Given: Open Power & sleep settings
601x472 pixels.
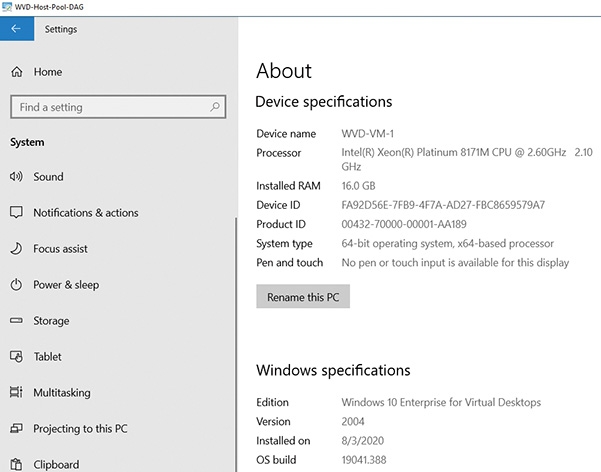Looking at the screenshot, I should click(x=66, y=285).
